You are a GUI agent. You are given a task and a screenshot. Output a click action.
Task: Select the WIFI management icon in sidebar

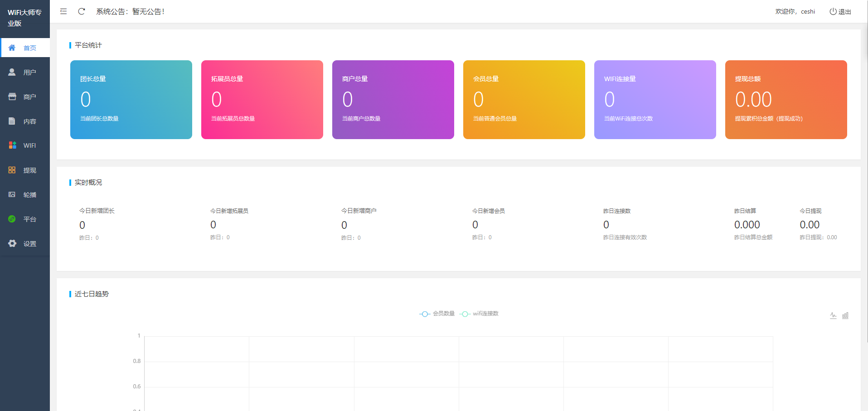12,145
